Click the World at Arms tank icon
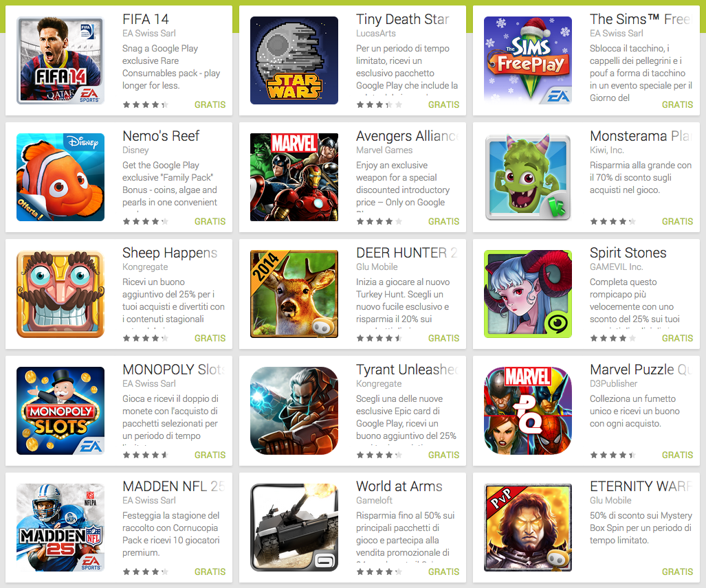This screenshot has height=588, width=706. click(294, 528)
